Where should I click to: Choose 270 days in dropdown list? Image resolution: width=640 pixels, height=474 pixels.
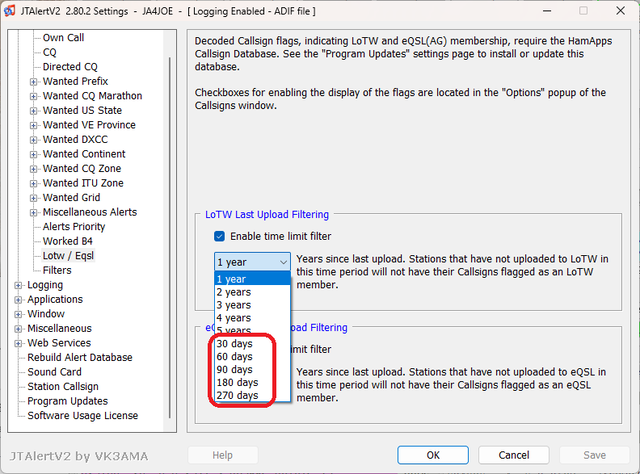[x=252, y=395]
